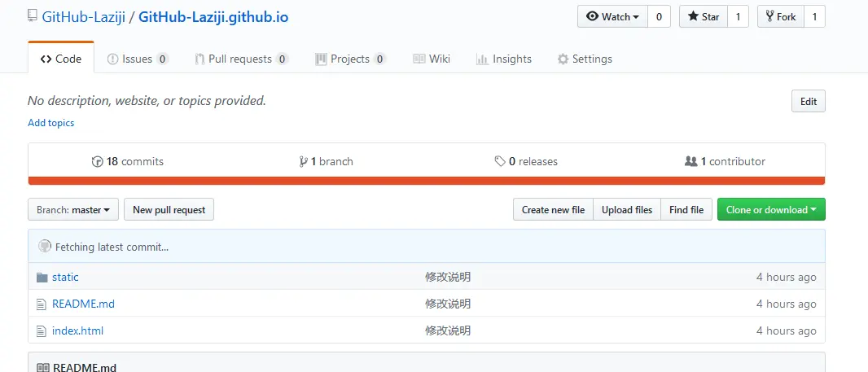The image size is (868, 372).
Task: Click the branch icon next to 1 branch
Action: 304,162
